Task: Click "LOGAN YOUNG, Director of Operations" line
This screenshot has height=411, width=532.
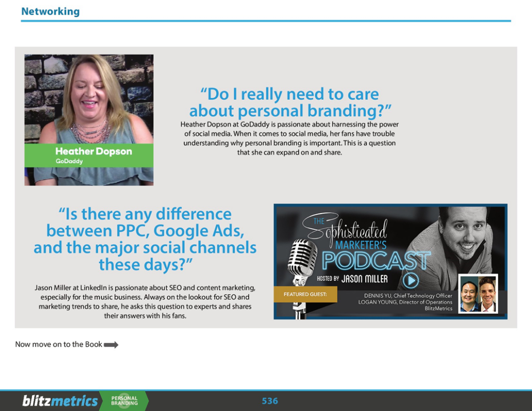Action: (x=405, y=302)
